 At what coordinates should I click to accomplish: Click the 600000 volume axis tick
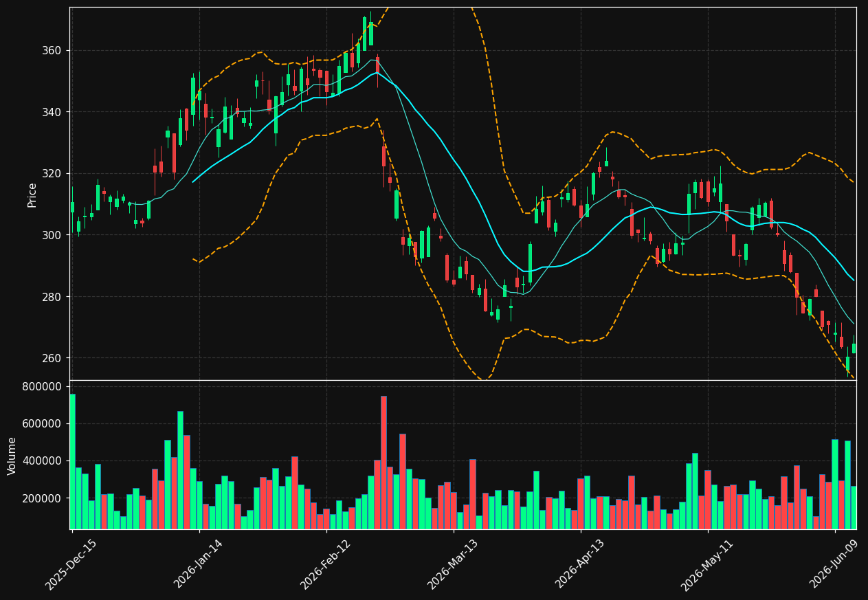point(43,423)
